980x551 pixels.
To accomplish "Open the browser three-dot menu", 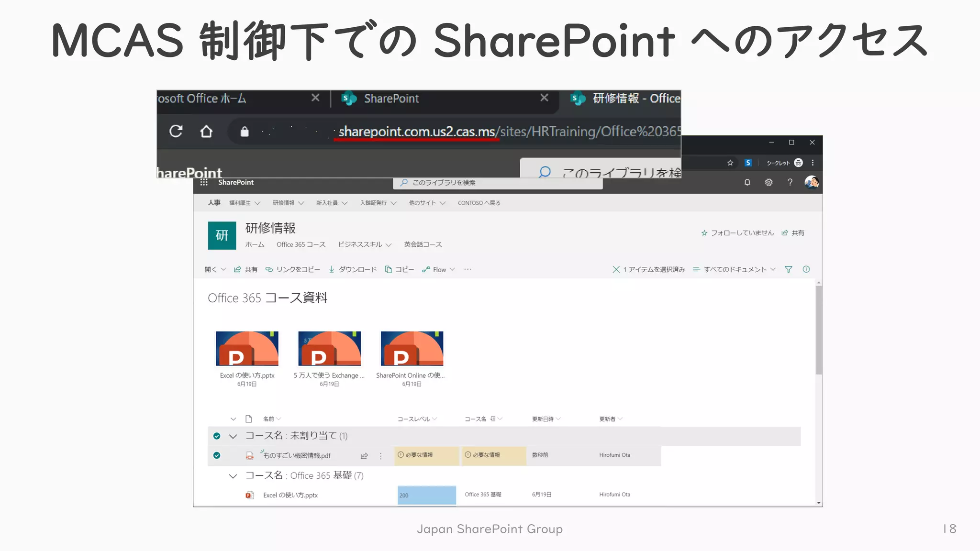I will point(813,163).
